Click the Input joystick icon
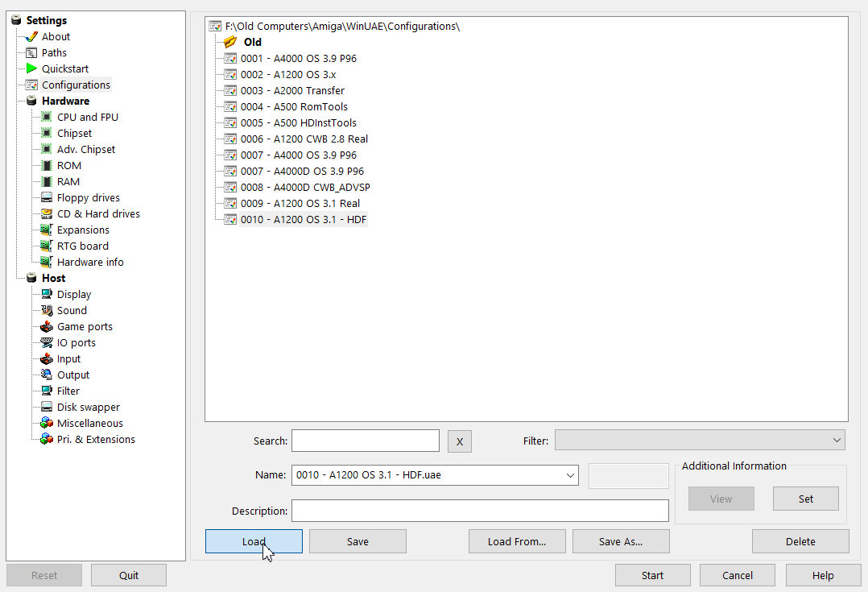 coord(47,359)
